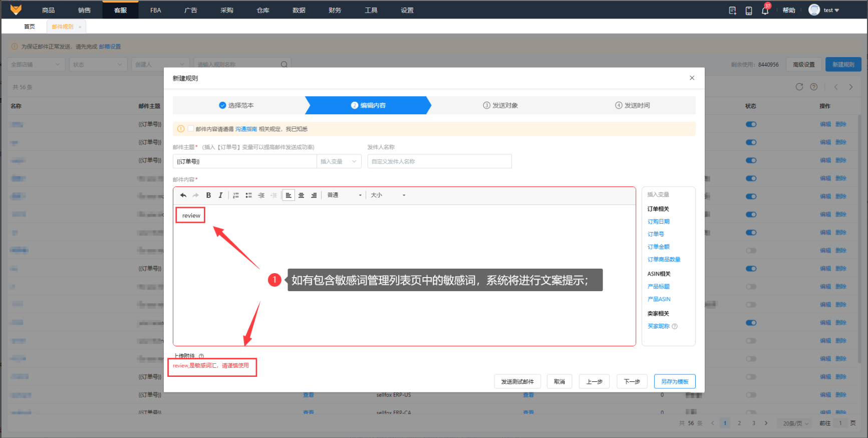Toggle the status switch in the third table row
This screenshot has width=868, height=438.
pos(751,160)
